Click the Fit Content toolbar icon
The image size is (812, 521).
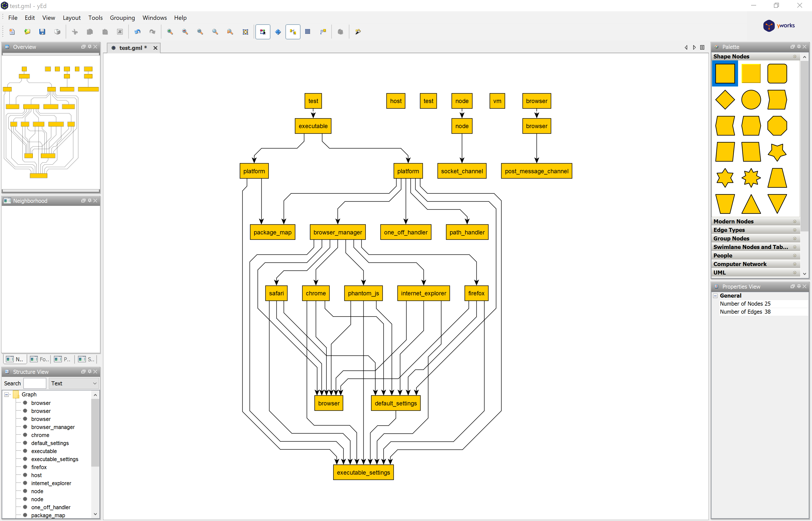[245, 32]
